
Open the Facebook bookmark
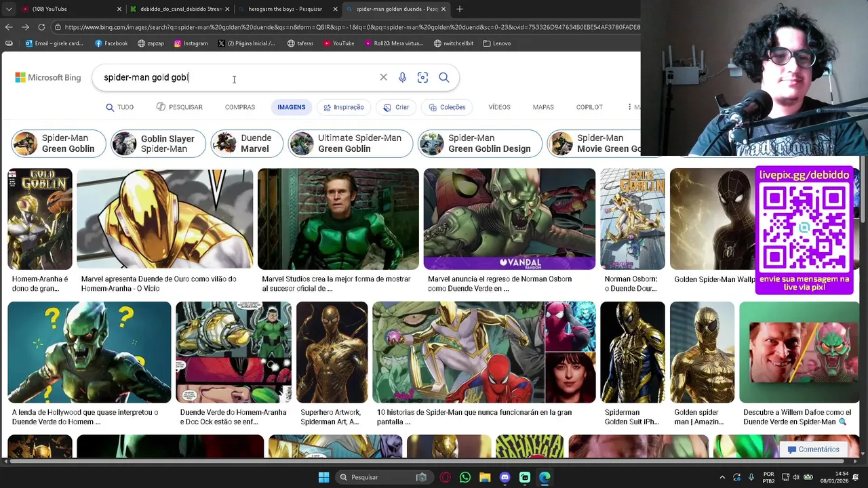pos(111,43)
